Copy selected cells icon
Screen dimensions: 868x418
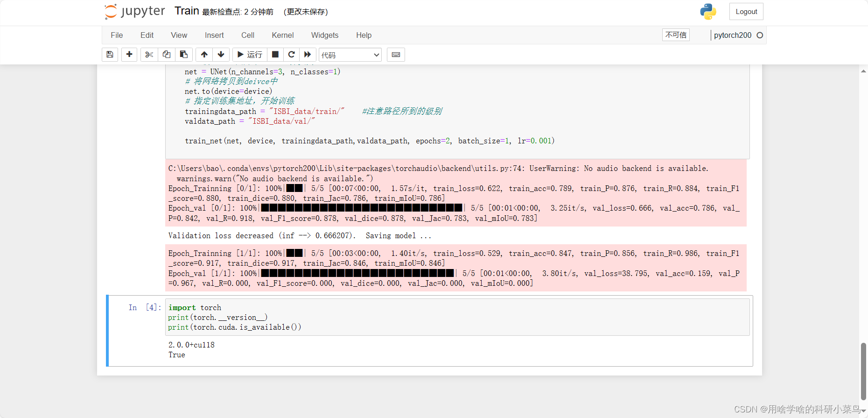[x=167, y=55]
